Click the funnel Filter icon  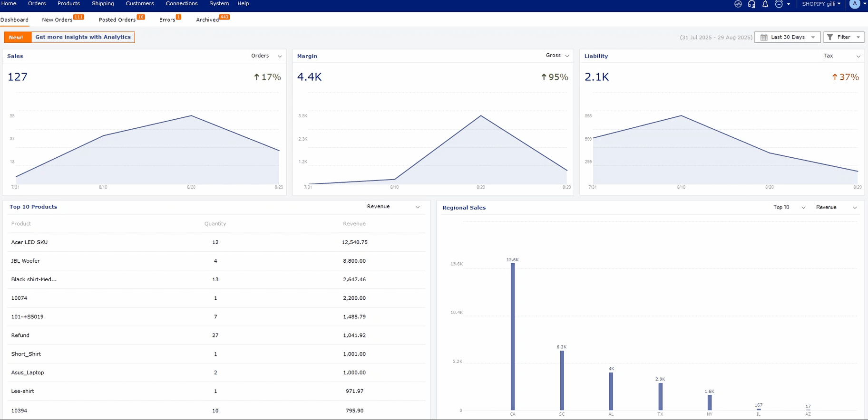[x=830, y=37]
